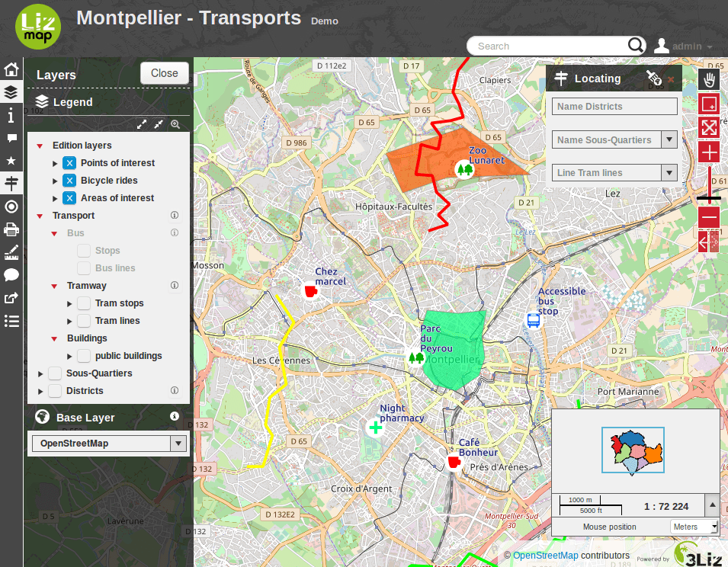Enable the Tram stops layer

(x=84, y=303)
